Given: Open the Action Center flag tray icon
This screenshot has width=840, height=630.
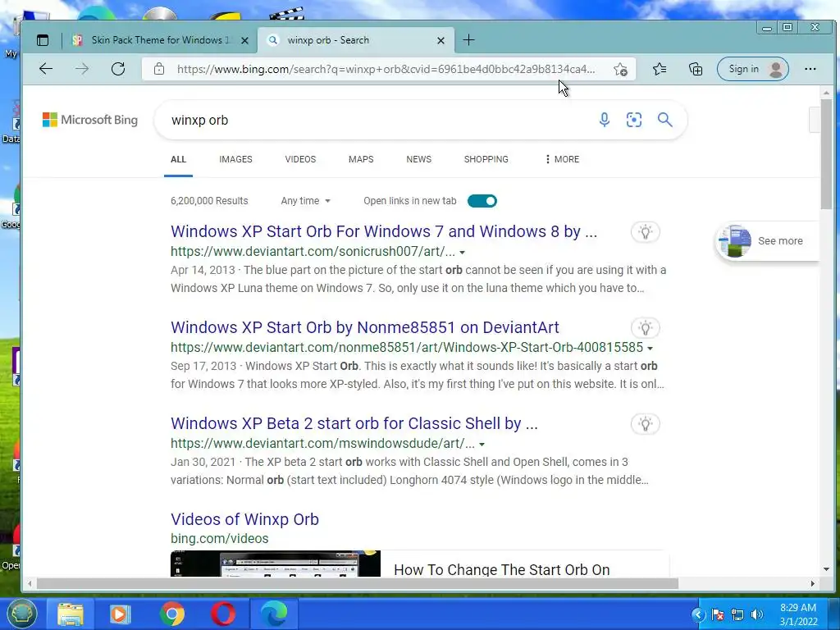Looking at the screenshot, I should click(x=718, y=614).
